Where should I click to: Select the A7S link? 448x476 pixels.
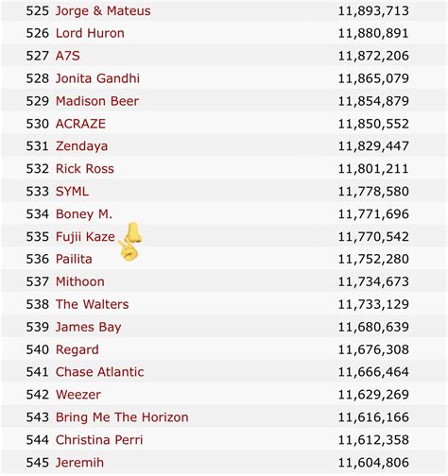(68, 56)
